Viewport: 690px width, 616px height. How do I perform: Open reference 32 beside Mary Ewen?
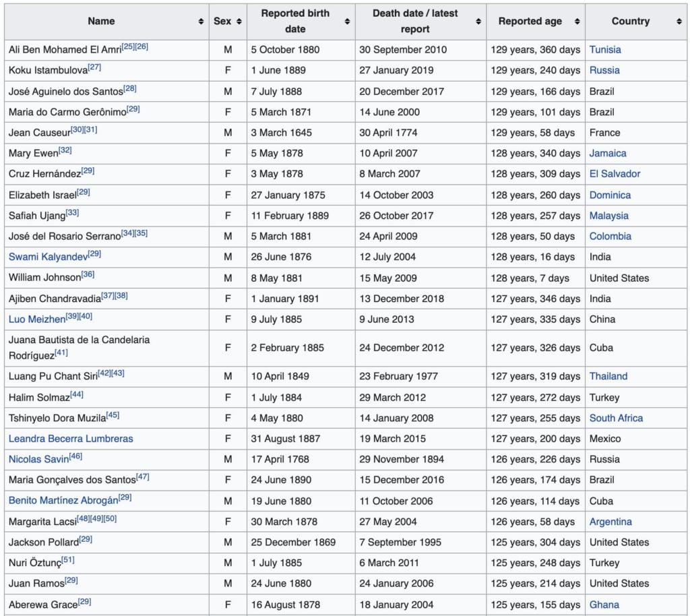pos(65,150)
